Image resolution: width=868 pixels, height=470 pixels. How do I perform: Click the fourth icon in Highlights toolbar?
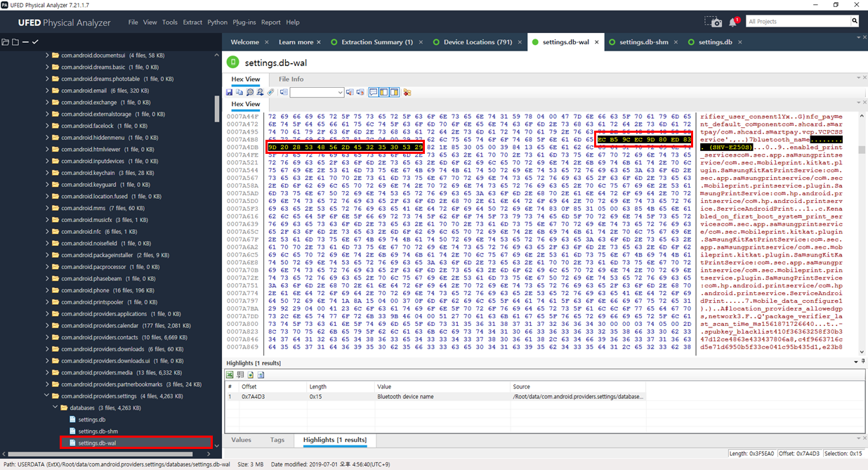pos(261,375)
